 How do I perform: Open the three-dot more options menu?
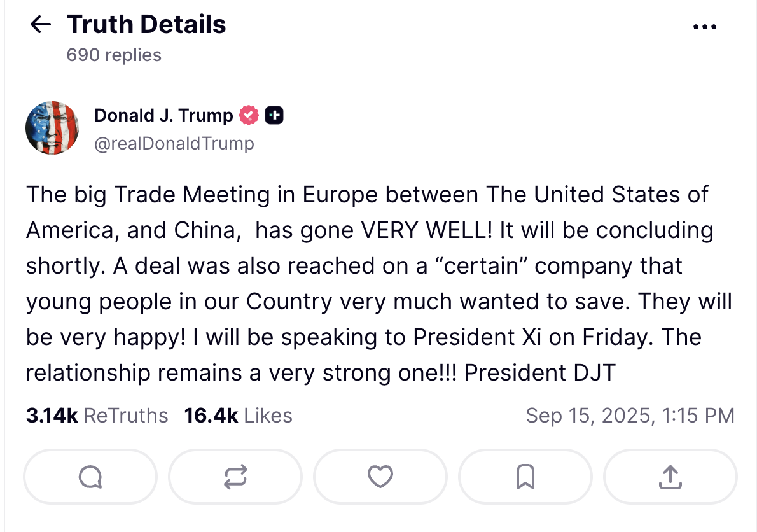(x=704, y=27)
